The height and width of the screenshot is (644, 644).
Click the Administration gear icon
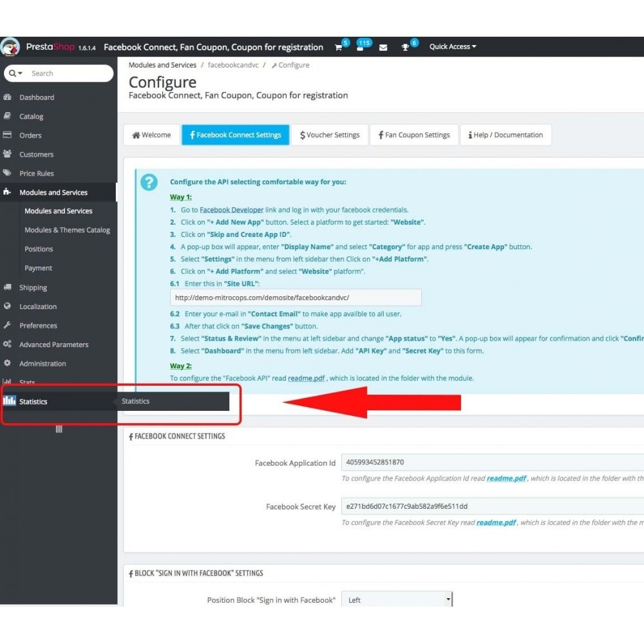tap(7, 363)
